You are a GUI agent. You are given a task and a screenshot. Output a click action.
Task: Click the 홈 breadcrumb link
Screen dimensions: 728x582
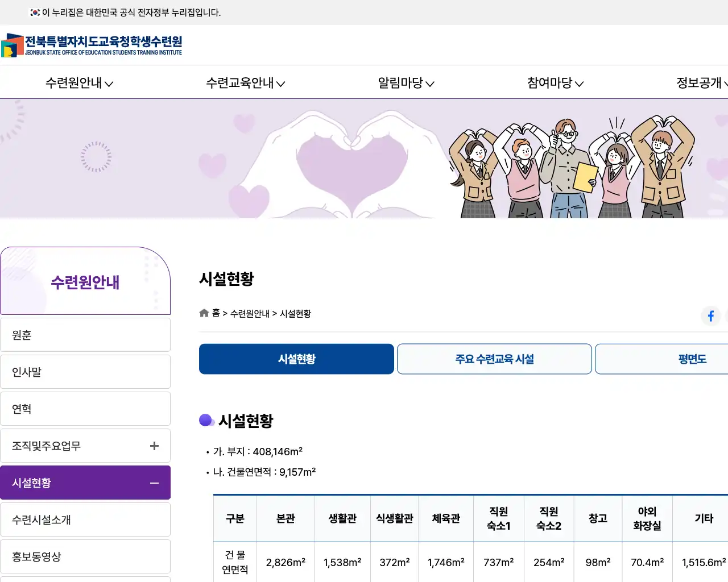tap(216, 313)
